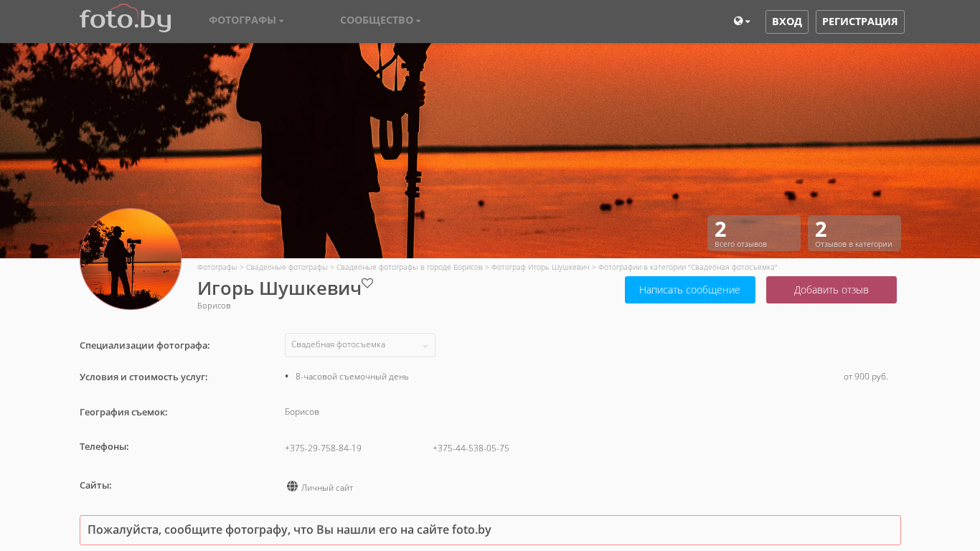
Task: Open the photographer's round avatar photo
Action: point(131,259)
